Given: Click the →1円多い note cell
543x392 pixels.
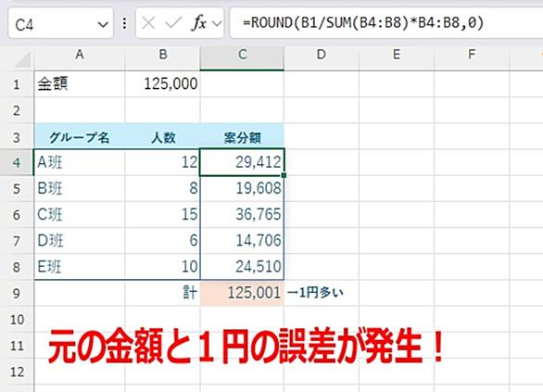Looking at the screenshot, I should (322, 294).
